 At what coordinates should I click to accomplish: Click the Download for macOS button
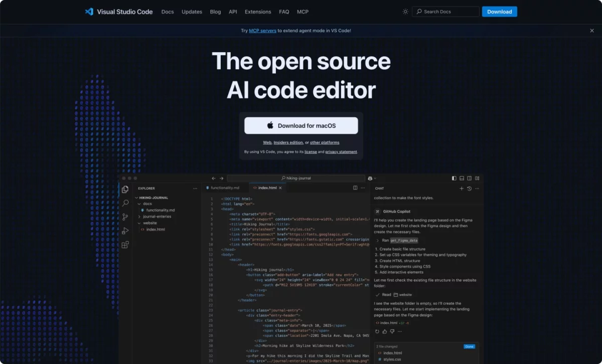301,126
